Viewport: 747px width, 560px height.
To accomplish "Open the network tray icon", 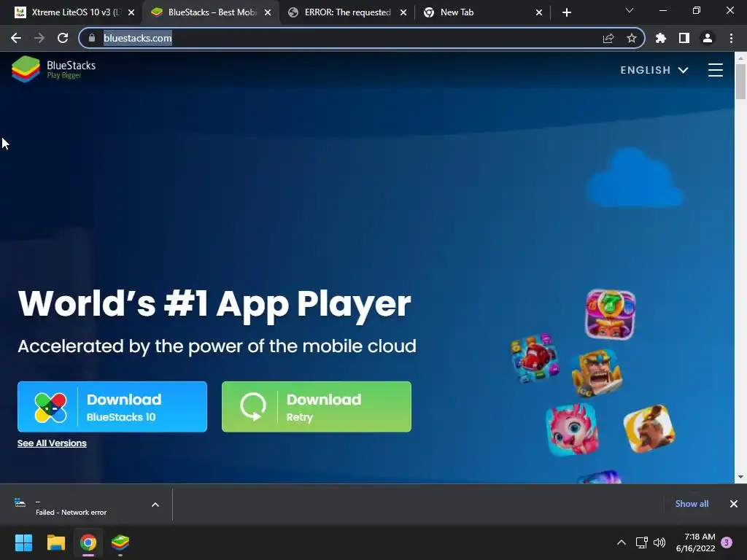I will [x=641, y=542].
